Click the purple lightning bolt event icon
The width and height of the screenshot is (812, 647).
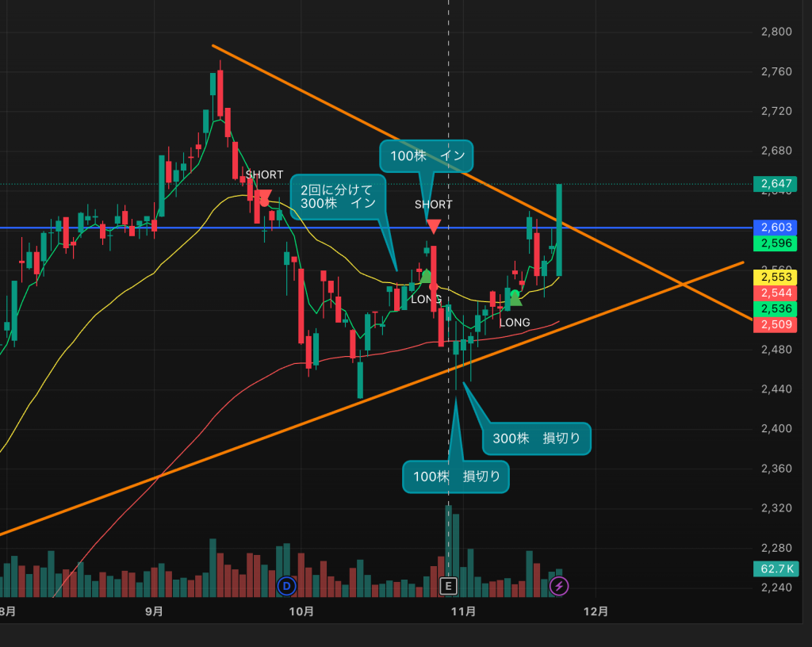(560, 586)
